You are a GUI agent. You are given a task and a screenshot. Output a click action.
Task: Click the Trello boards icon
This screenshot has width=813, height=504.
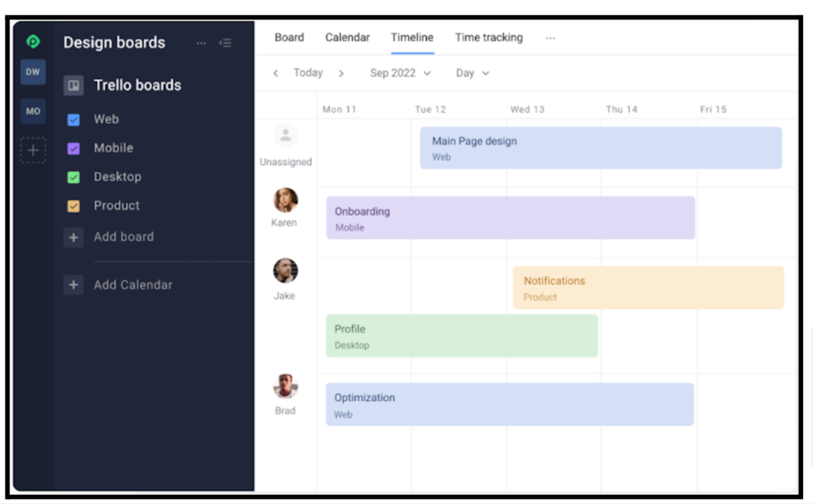(74, 85)
